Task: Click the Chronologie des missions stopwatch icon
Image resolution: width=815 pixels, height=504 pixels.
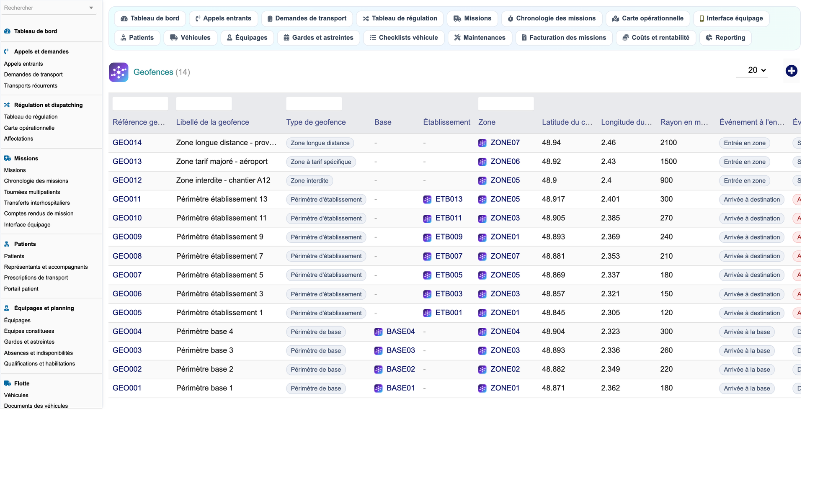Action: point(510,18)
